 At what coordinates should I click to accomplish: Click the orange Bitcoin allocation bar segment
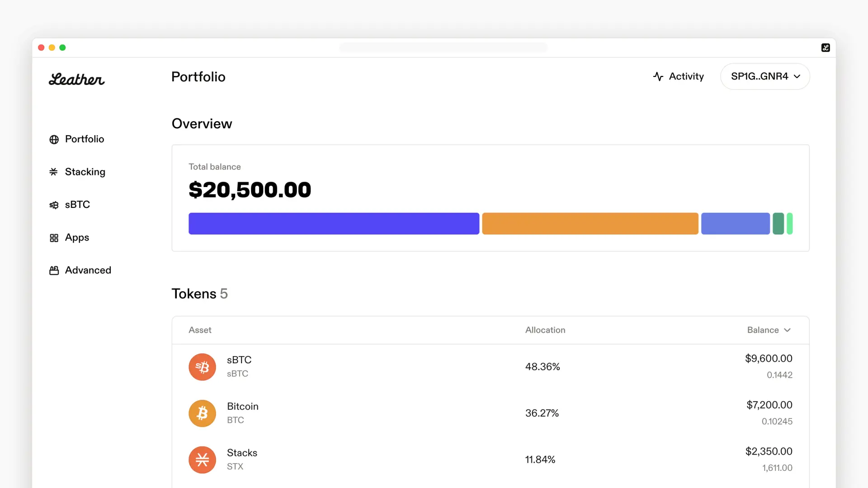(x=590, y=224)
